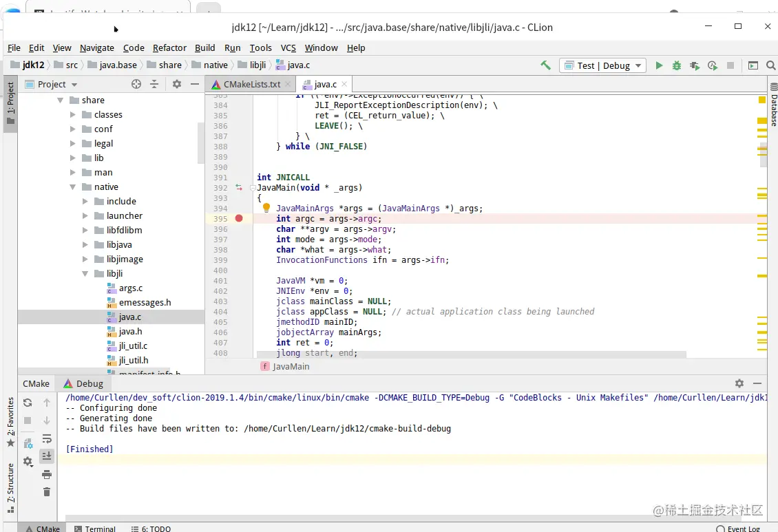778x532 pixels.
Task: Run the Test configuration with play icon
Action: (659, 65)
